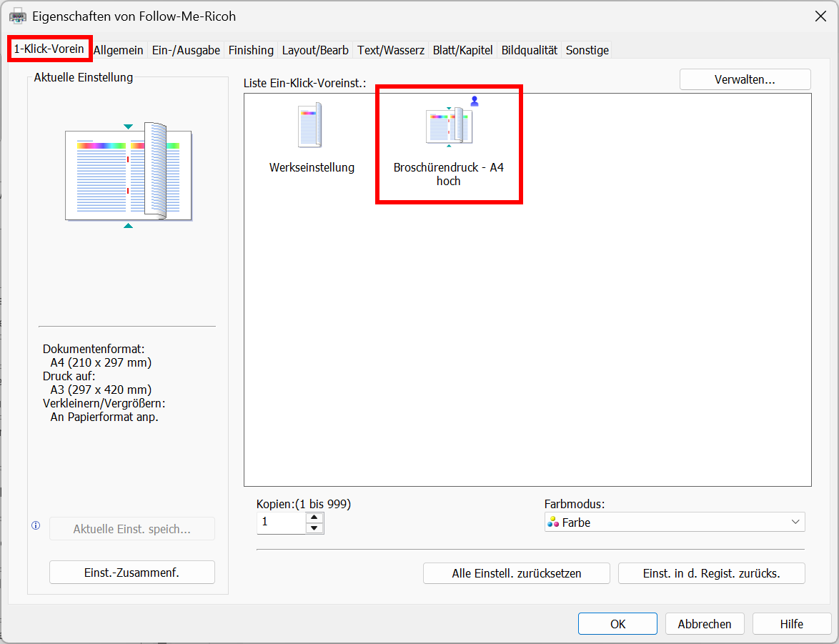Click the info icon beside Aktuelle Einst. speich

[x=36, y=526]
